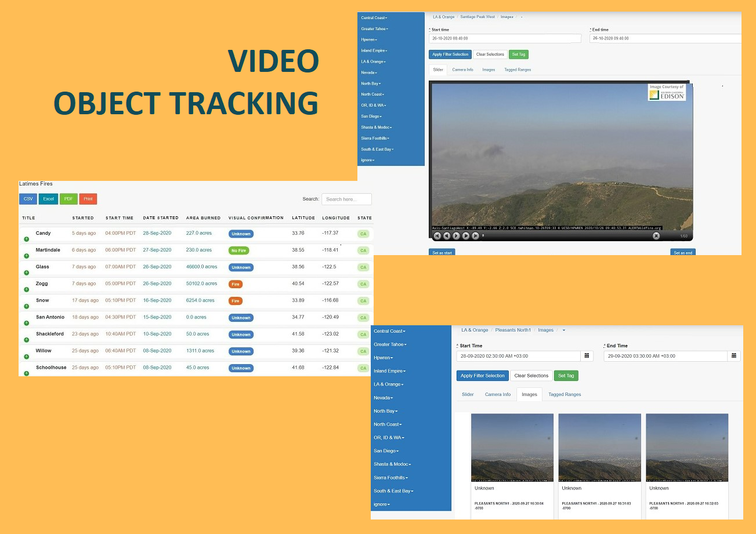Toggle the Unknown confirmation badge for Candy
The height and width of the screenshot is (534, 756).
(241, 234)
